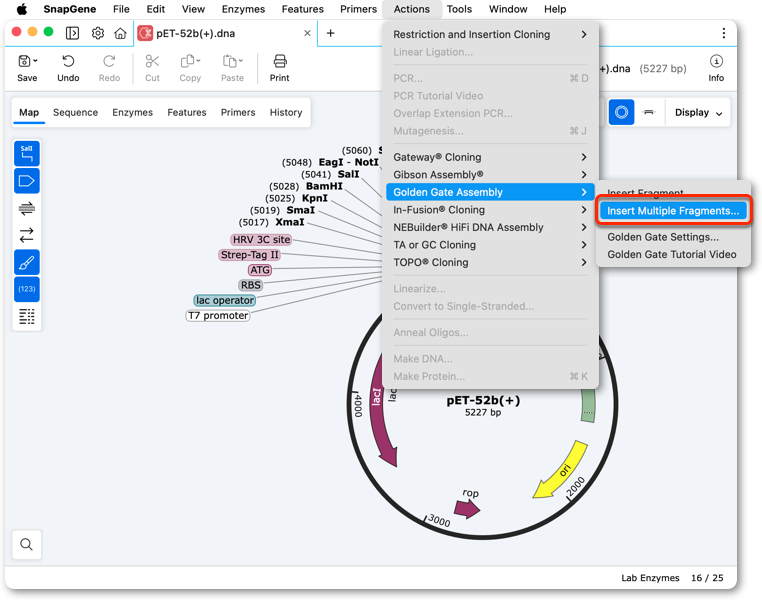Viewport: 762px width, 600px height.
Task: Select the linear map view button
Action: (x=648, y=113)
